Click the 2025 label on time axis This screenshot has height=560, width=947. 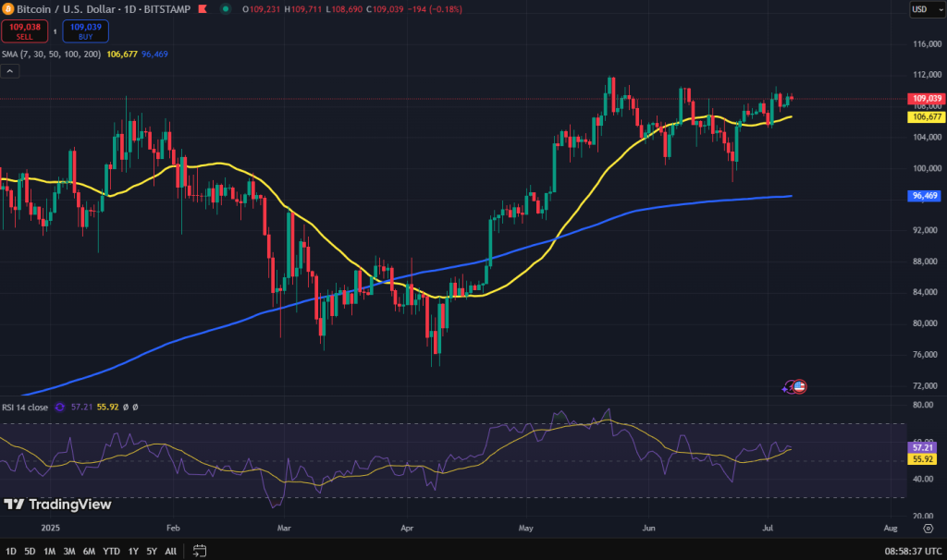pyautogui.click(x=50, y=528)
